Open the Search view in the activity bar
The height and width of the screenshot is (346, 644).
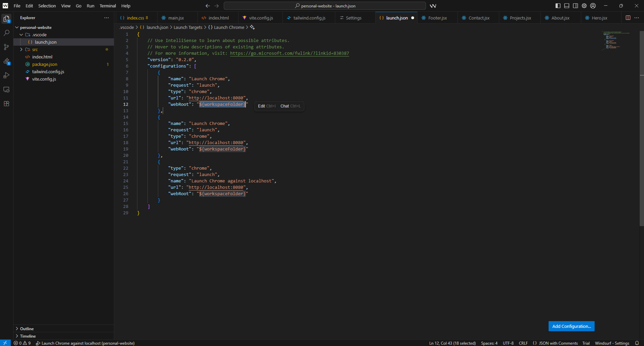pyautogui.click(x=6, y=33)
